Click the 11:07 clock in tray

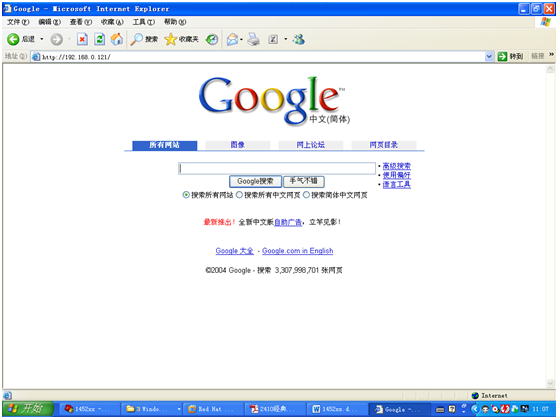pos(540,409)
